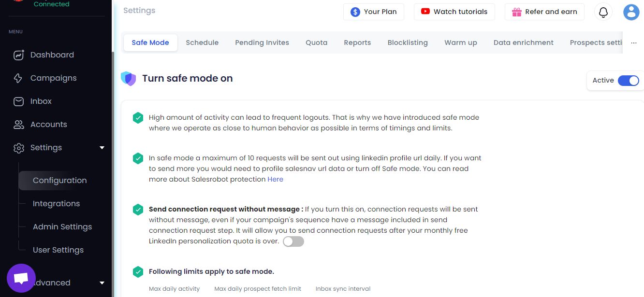
Task: Open Watch tutorials
Action: pos(454,12)
